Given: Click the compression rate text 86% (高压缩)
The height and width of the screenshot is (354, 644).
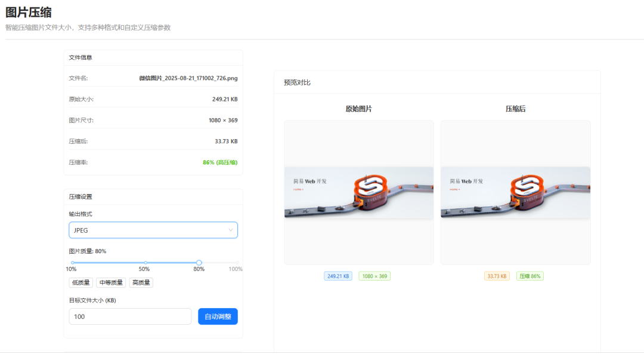Looking at the screenshot, I should coord(220,162).
